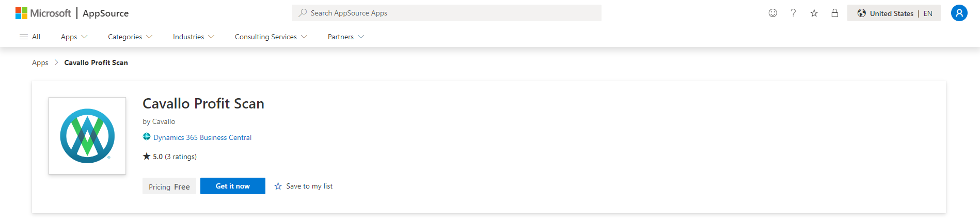The width and height of the screenshot is (980, 219).
Task: Expand the Apps dropdown menu
Action: (x=74, y=37)
